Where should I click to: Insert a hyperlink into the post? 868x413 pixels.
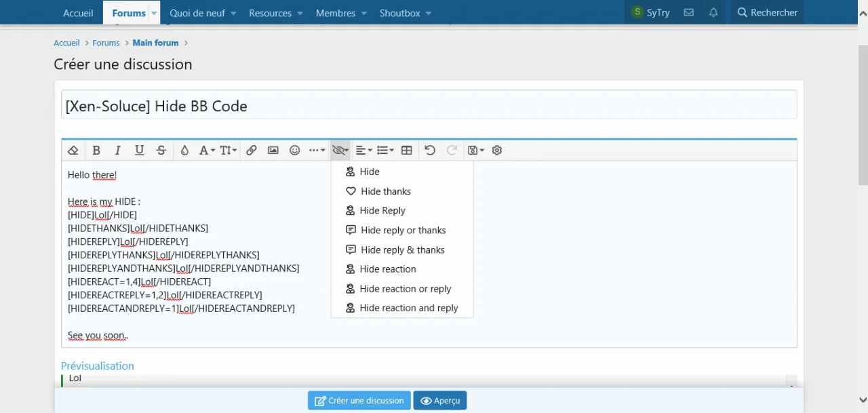coord(251,150)
